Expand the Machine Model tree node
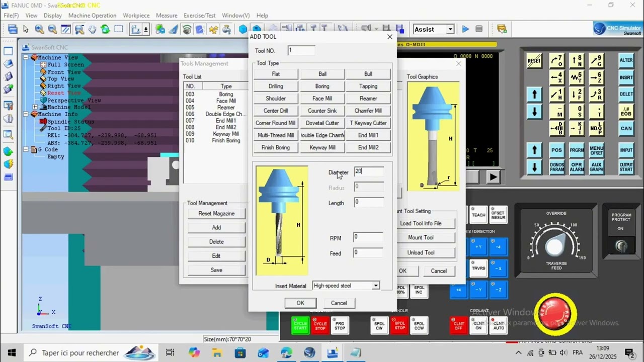 35,107
